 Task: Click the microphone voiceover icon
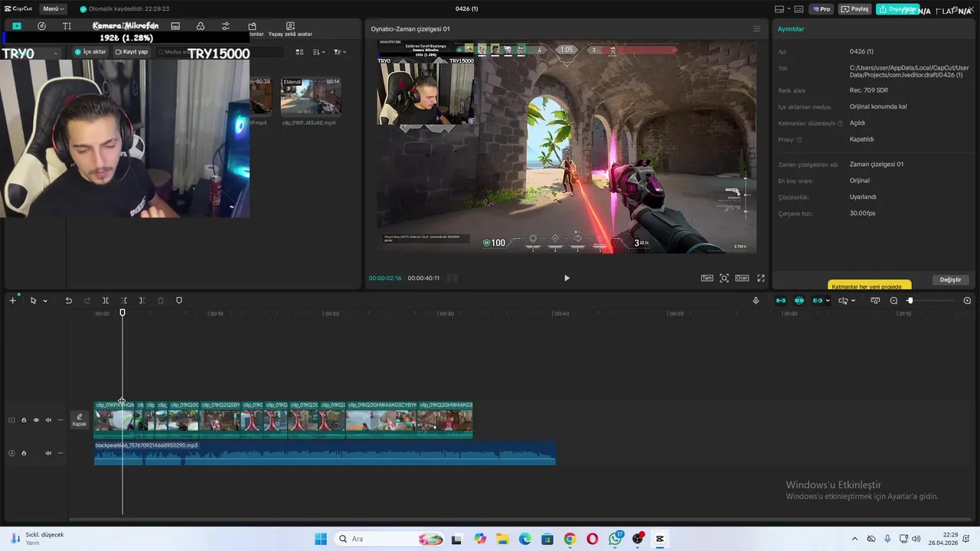point(756,301)
